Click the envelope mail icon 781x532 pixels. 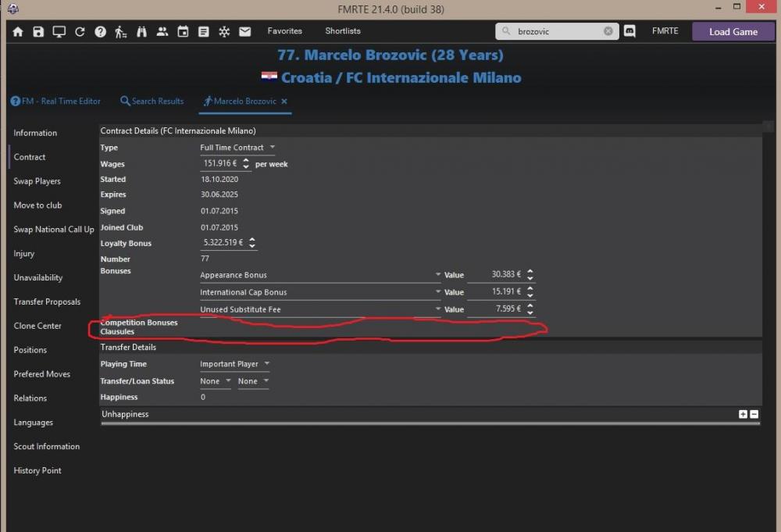click(x=244, y=32)
